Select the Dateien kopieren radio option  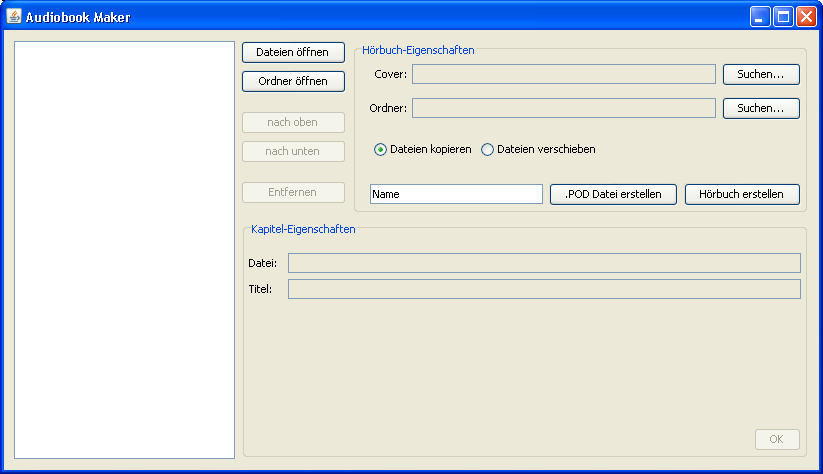(x=381, y=150)
